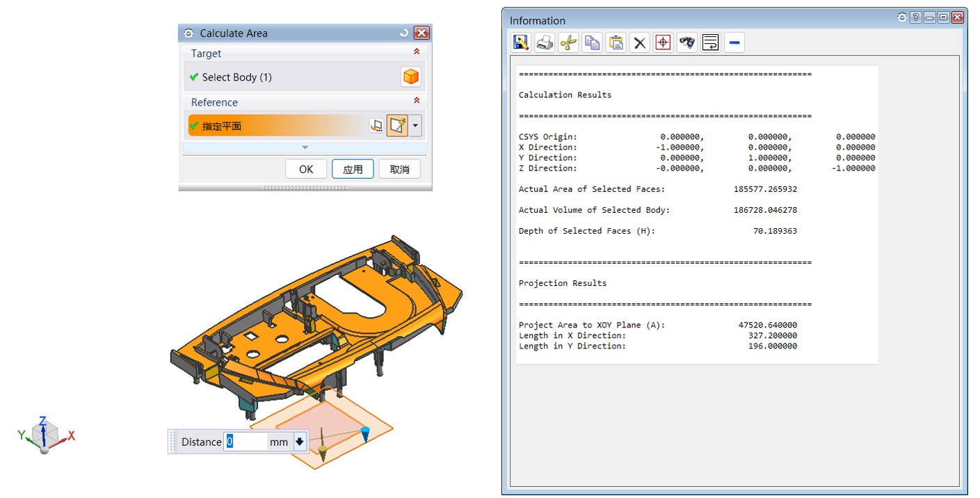Click the red crosshair target icon
This screenshot has width=980, height=498.
point(664,43)
